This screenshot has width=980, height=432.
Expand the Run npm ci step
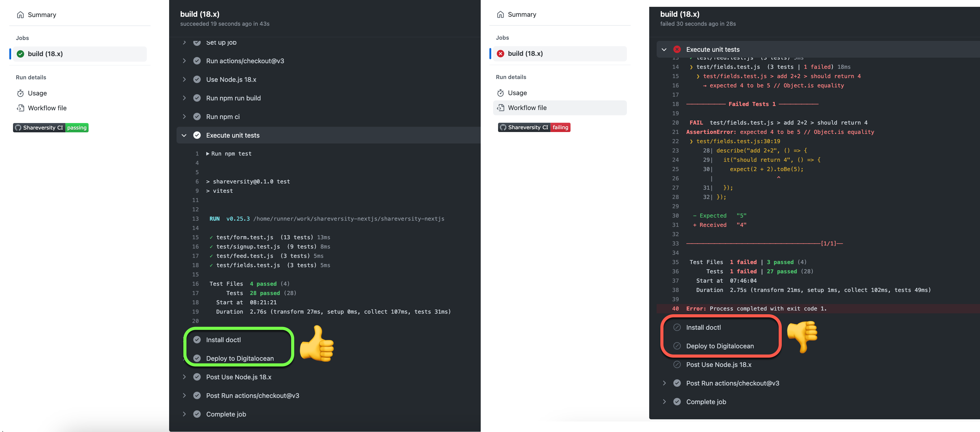pos(184,117)
